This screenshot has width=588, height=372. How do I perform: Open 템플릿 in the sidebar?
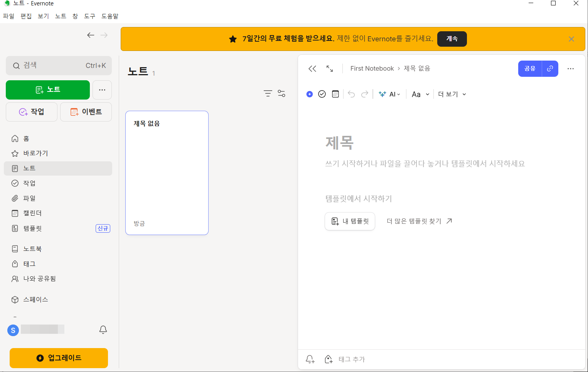(58, 228)
